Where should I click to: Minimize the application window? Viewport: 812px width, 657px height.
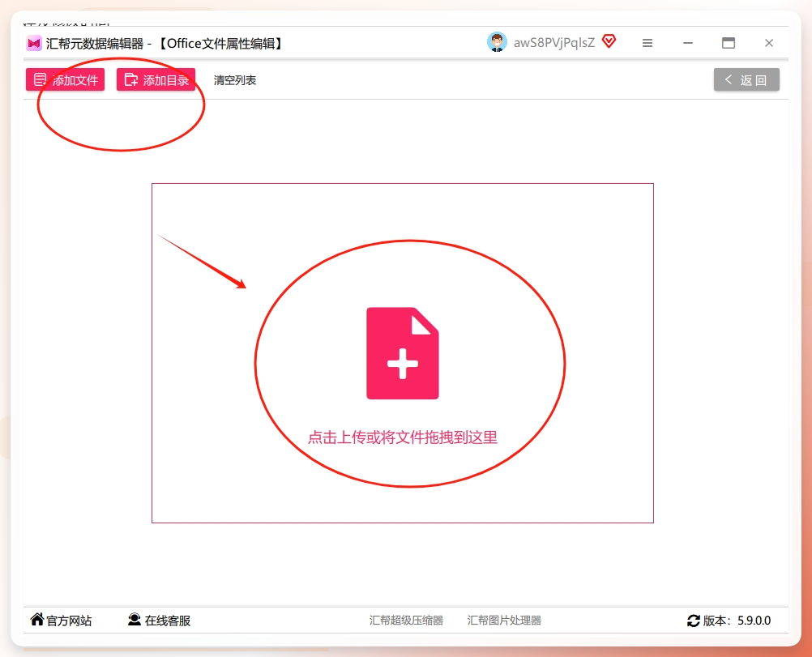[x=688, y=44]
